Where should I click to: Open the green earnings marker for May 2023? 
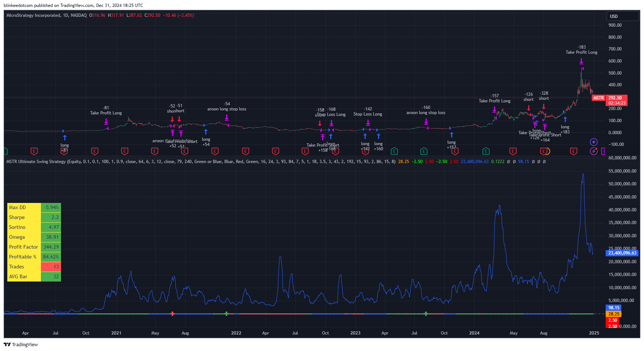pos(394,151)
